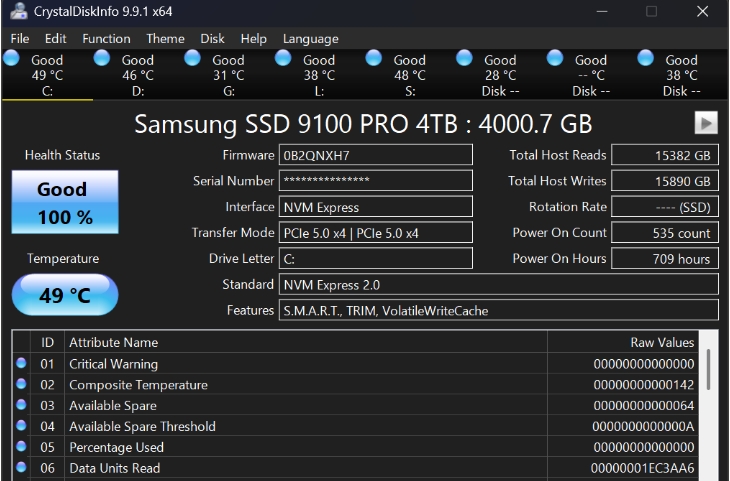Open the Function menu
The width and height of the screenshot is (730, 481).
(106, 39)
